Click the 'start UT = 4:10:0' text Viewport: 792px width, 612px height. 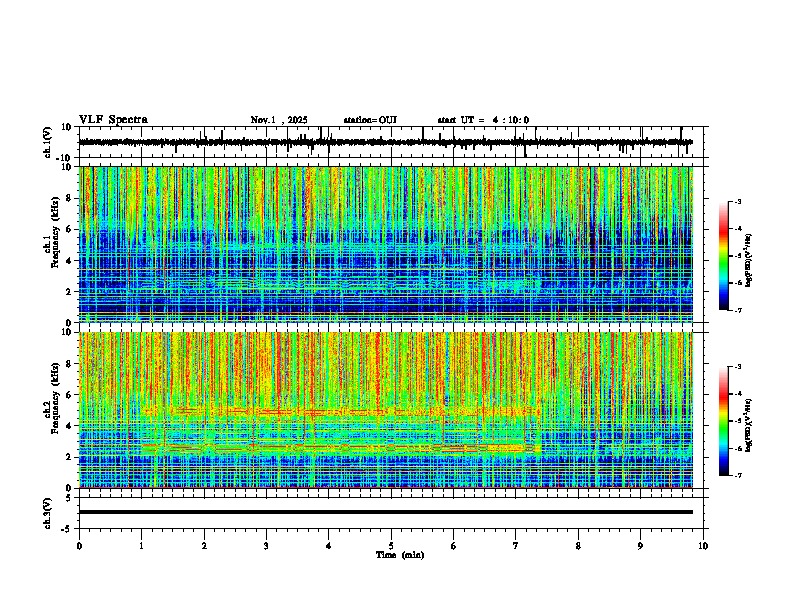point(483,120)
